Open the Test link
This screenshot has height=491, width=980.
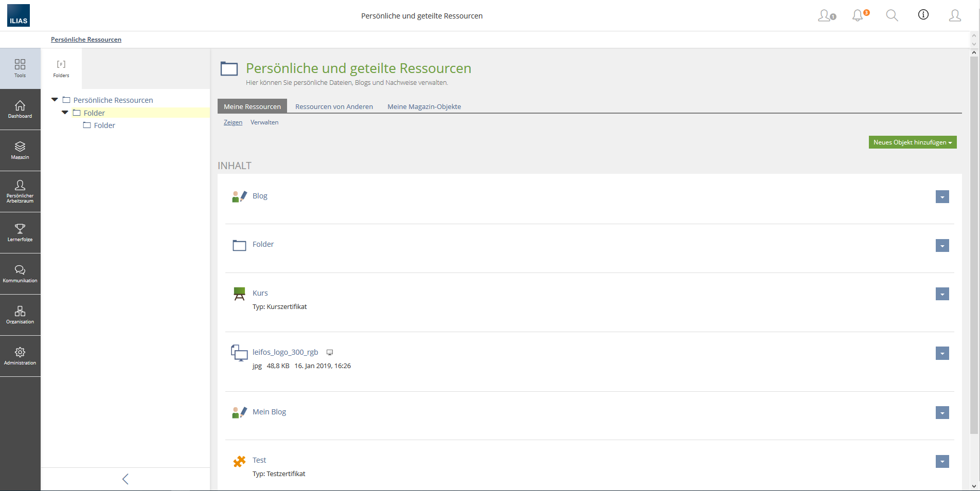259,460
